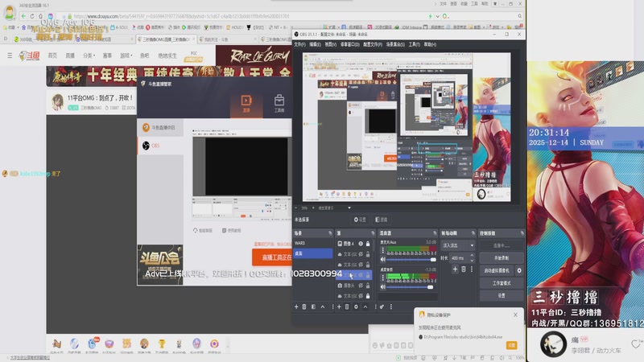Toggle the eye of the highlighted text source
This screenshot has height=362, width=644.
pos(361,275)
